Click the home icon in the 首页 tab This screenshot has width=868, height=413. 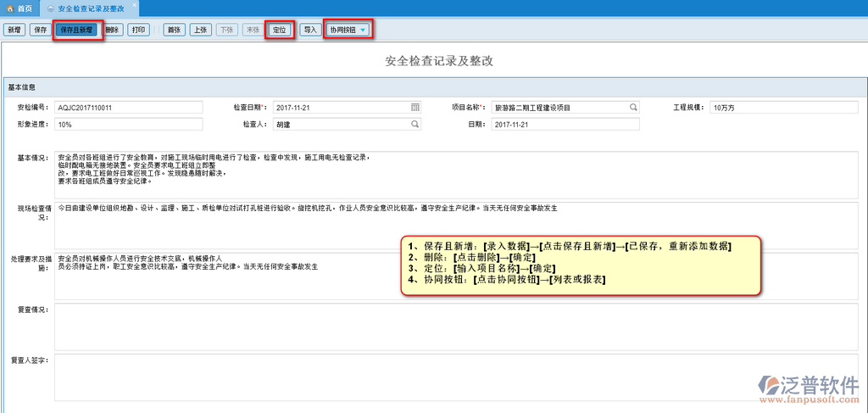(9, 8)
